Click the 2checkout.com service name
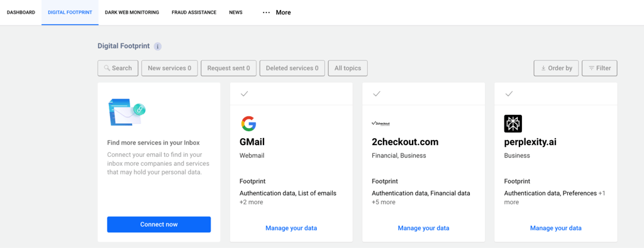This screenshot has height=248, width=644. (x=405, y=142)
